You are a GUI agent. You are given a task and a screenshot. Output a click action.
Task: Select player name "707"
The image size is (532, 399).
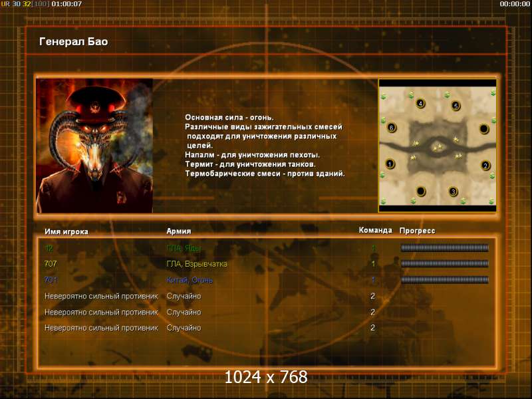point(51,264)
